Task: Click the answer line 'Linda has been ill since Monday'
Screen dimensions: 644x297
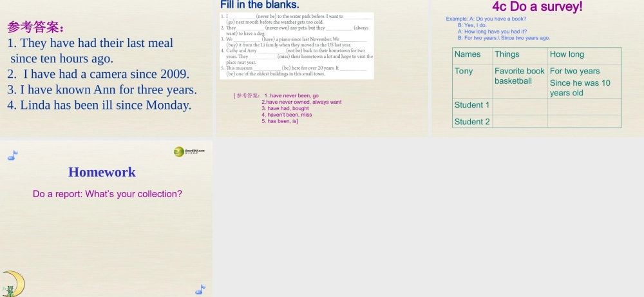Action: point(99,105)
